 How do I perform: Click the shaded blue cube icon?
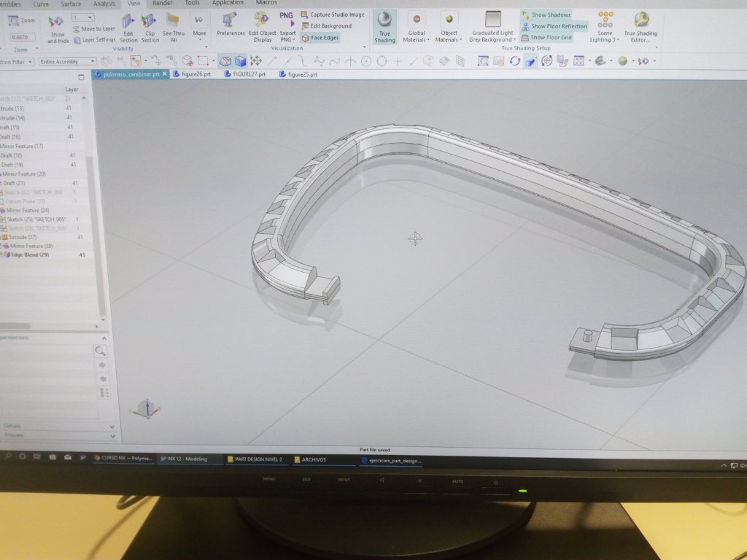pos(241,61)
